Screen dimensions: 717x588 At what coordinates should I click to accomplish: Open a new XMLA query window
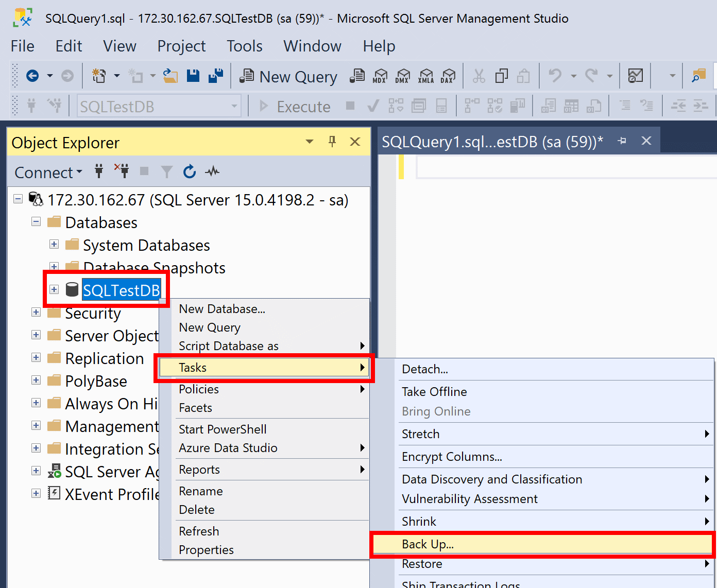click(426, 76)
